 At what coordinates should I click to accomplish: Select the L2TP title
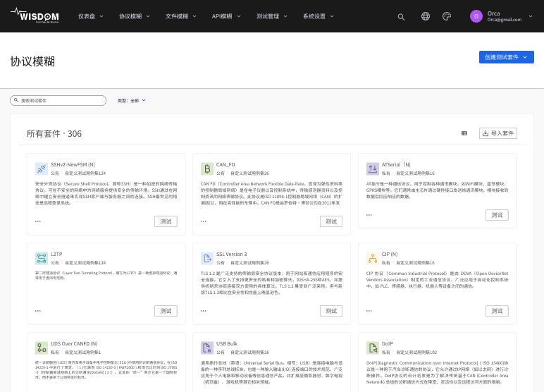pyautogui.click(x=56, y=254)
